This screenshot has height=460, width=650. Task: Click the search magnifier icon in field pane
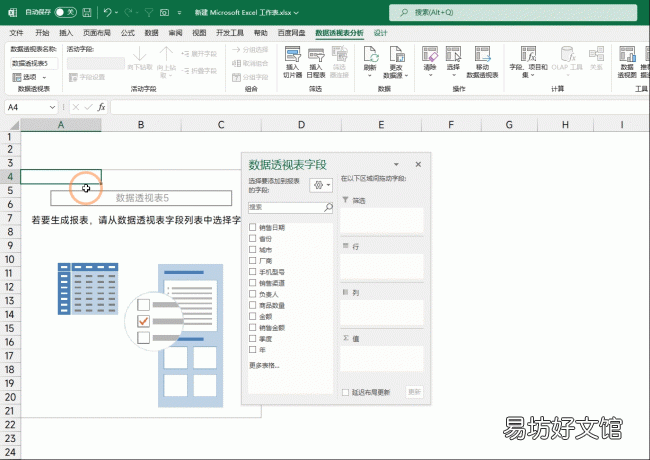pos(328,207)
